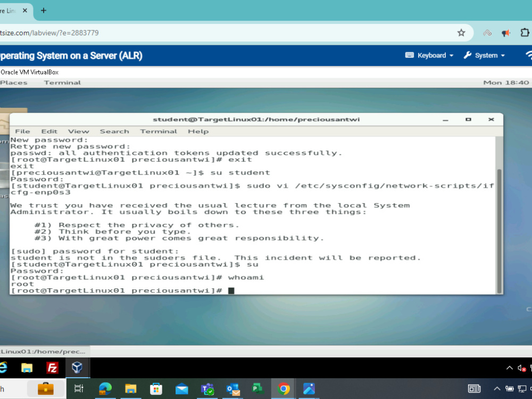The height and width of the screenshot is (399, 532).
Task: Click the terminal window vertical scrollbar
Action: [499, 231]
